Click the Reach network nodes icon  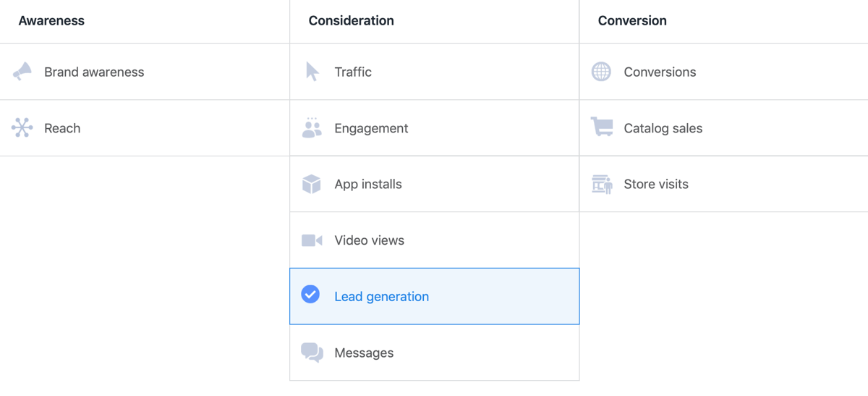point(22,128)
